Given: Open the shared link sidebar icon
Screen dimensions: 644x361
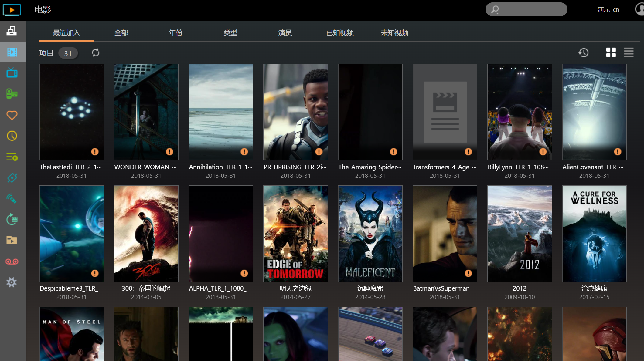Looking at the screenshot, I should tap(12, 178).
